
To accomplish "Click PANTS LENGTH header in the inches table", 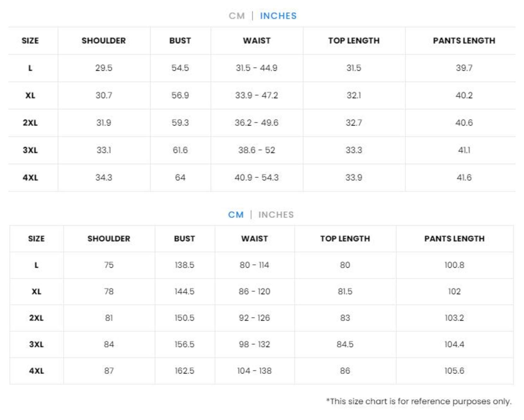I will [x=464, y=41].
